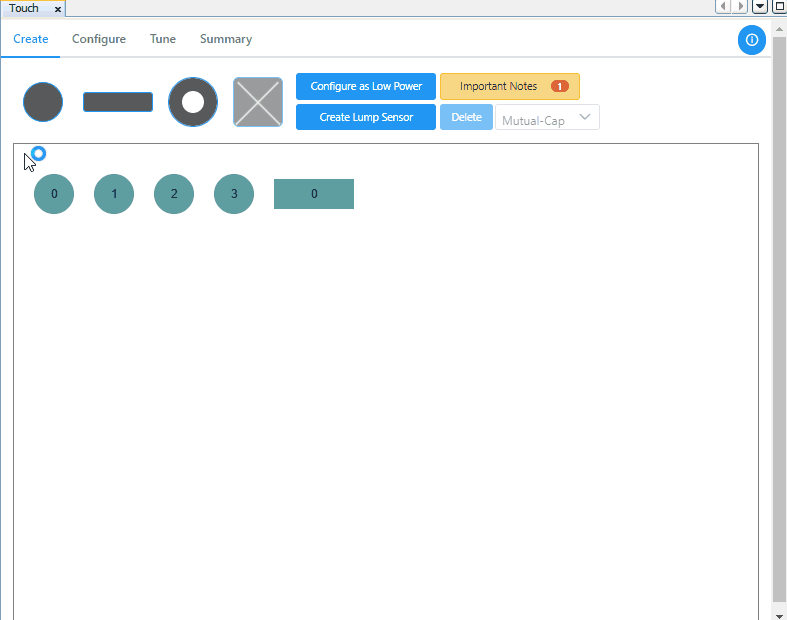Open Important Notes
Image resolution: width=787 pixels, height=620 pixels.
tap(510, 86)
